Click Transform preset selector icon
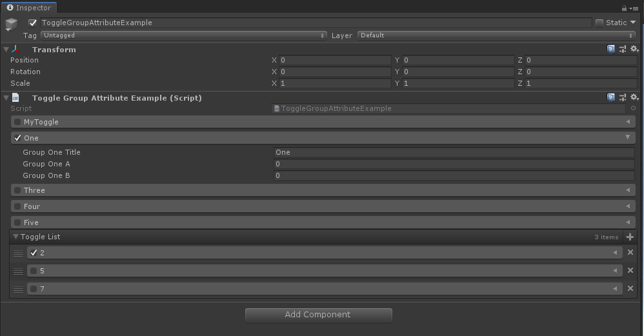 tap(623, 49)
